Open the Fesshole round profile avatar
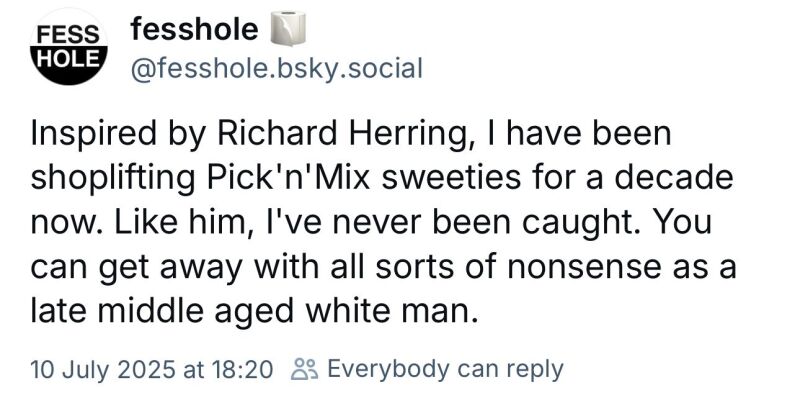The width and height of the screenshot is (800, 398). tap(69, 46)
